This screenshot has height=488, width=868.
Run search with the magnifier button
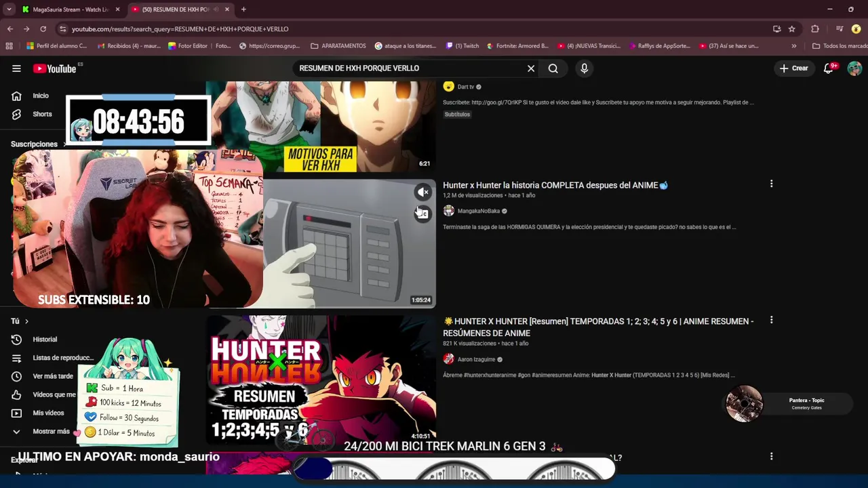[x=553, y=68]
